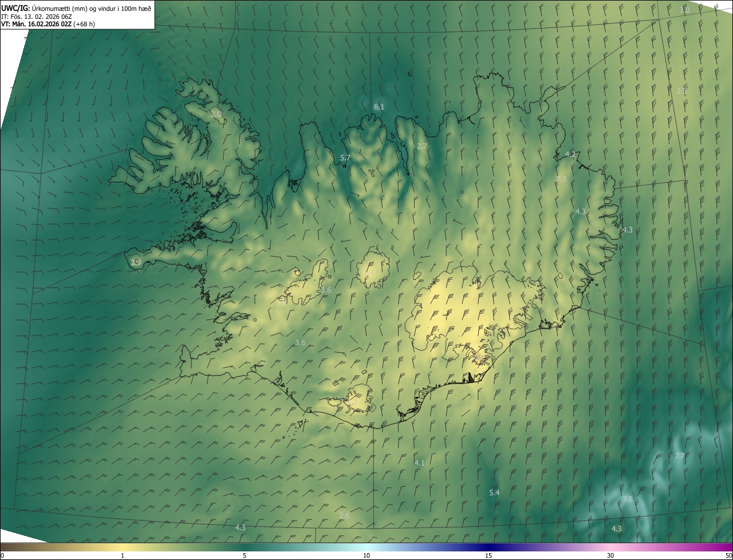Click the 5.4 value label over the ocean
This screenshot has width=733, height=560.
tap(494, 492)
